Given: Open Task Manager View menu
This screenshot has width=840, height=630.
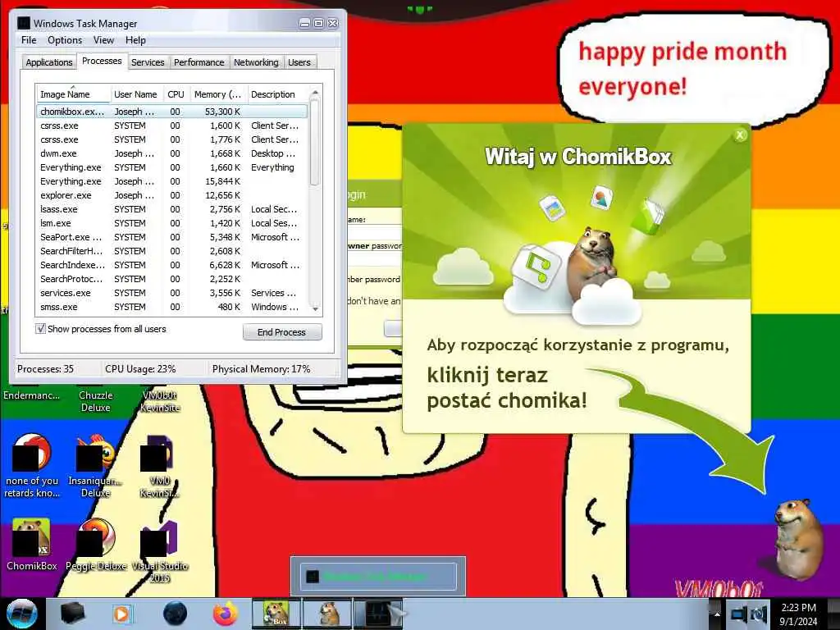Looking at the screenshot, I should click(x=103, y=40).
